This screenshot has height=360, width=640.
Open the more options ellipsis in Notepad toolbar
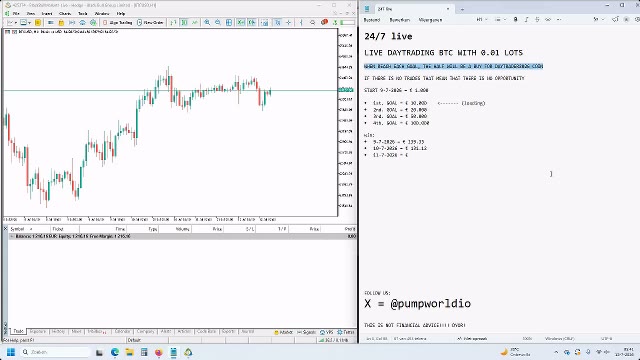click(559, 20)
